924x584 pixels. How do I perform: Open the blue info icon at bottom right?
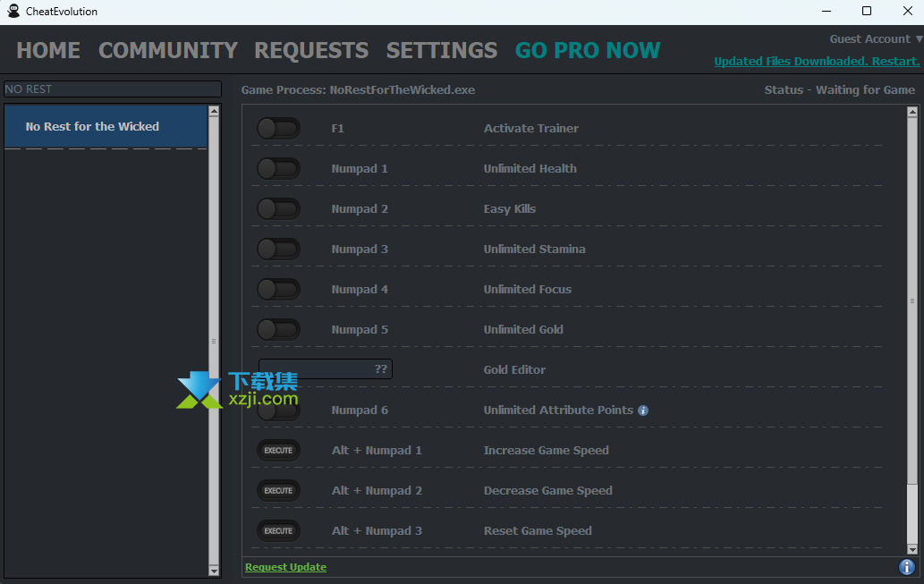click(906, 567)
